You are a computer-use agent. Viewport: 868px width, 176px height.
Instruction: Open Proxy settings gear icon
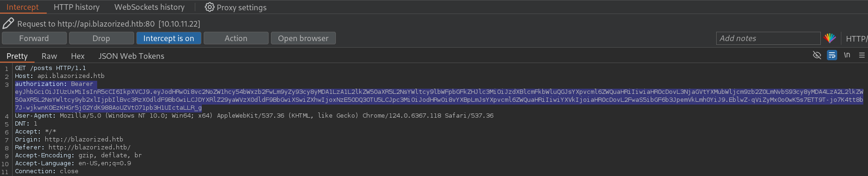(x=209, y=7)
